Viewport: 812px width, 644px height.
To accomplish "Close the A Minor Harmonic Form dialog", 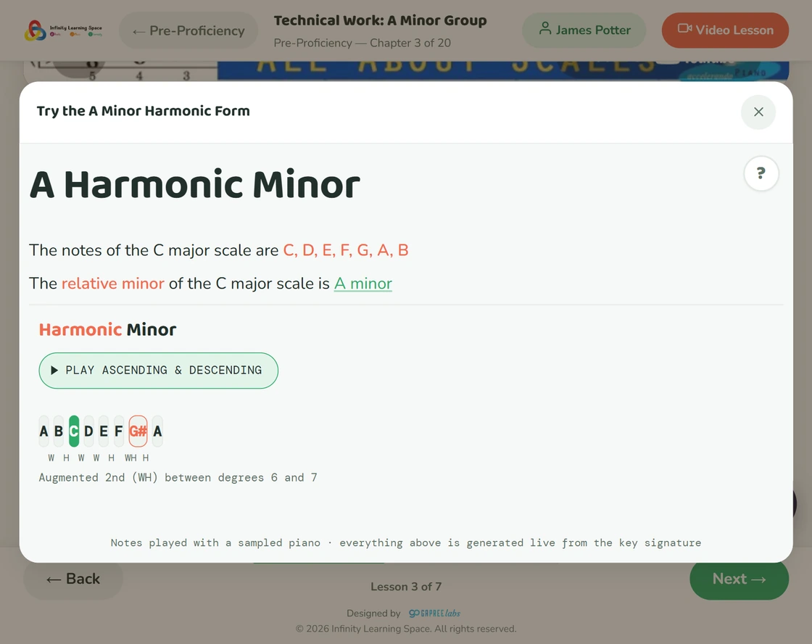I will [758, 112].
